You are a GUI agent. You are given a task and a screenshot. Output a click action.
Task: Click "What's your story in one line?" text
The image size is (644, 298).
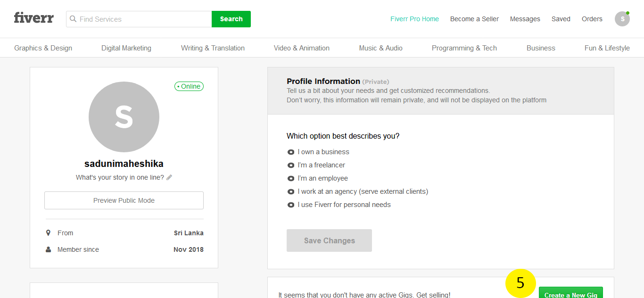click(120, 177)
